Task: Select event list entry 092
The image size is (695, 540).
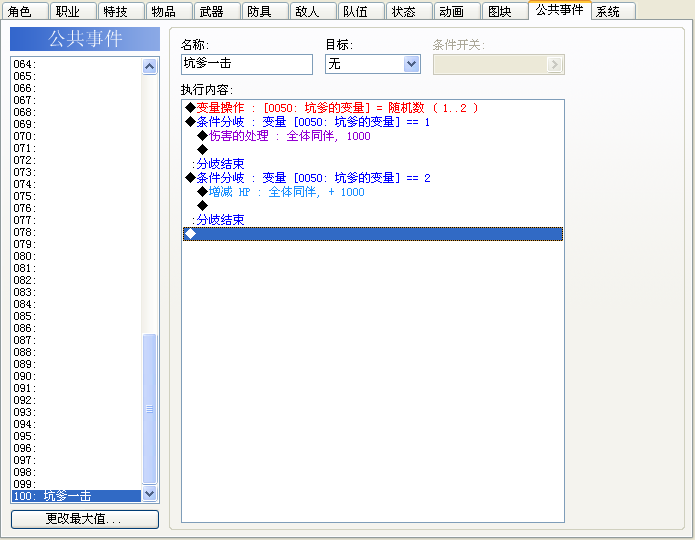Action: (x=76, y=400)
